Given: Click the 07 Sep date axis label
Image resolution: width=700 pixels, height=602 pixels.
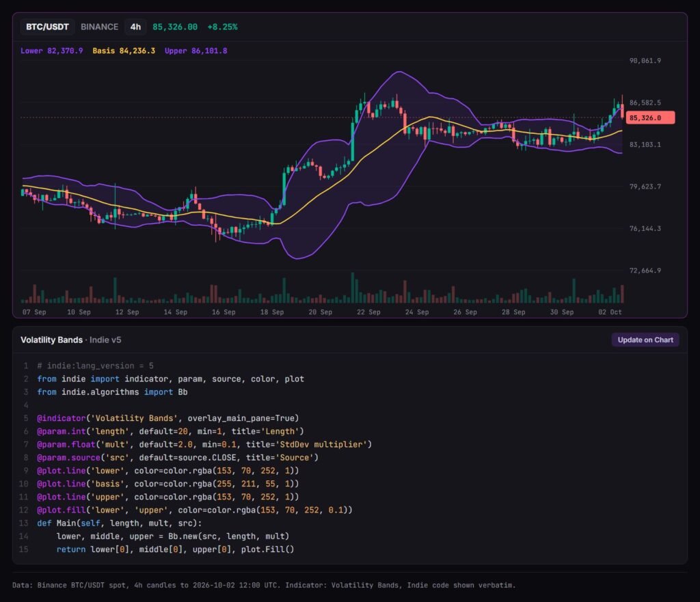Looking at the screenshot, I should pyautogui.click(x=34, y=312).
